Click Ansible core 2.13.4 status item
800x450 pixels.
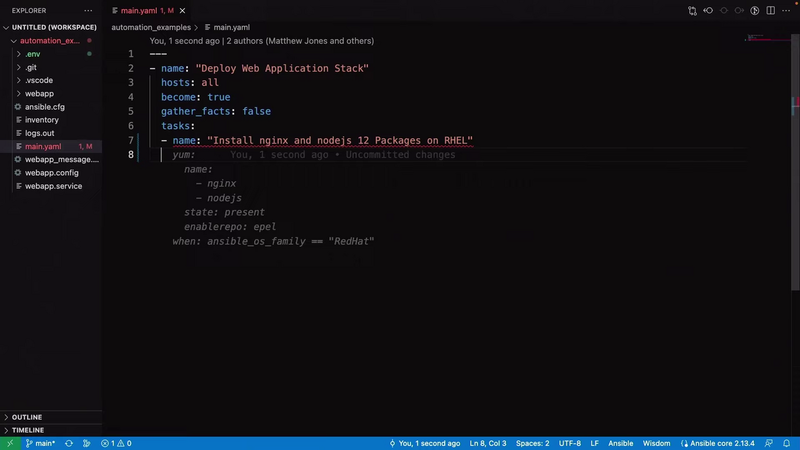(x=717, y=443)
